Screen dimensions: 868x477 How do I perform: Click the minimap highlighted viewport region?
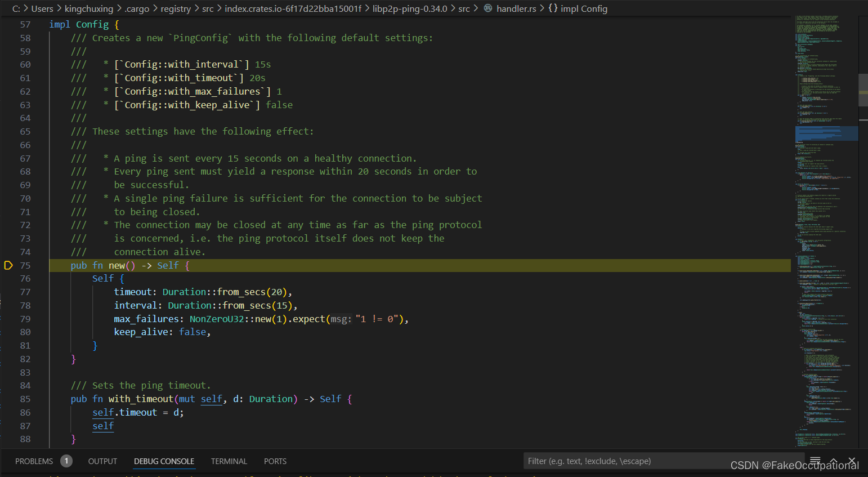826,133
